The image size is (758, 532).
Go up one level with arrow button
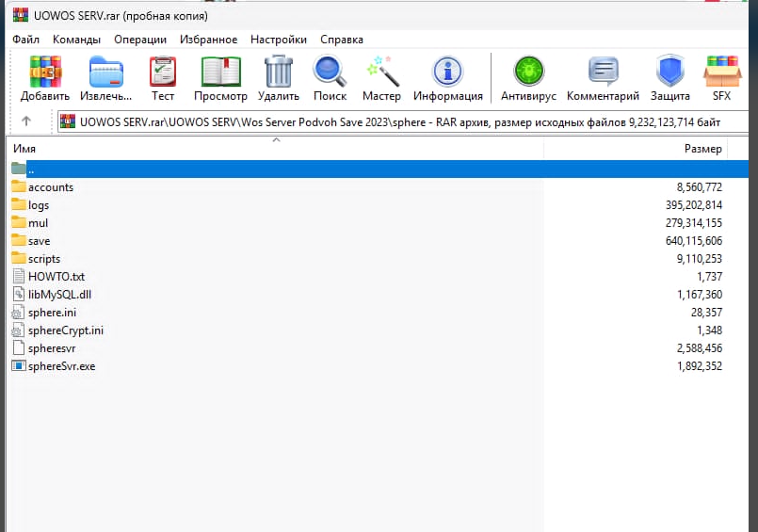point(26,121)
